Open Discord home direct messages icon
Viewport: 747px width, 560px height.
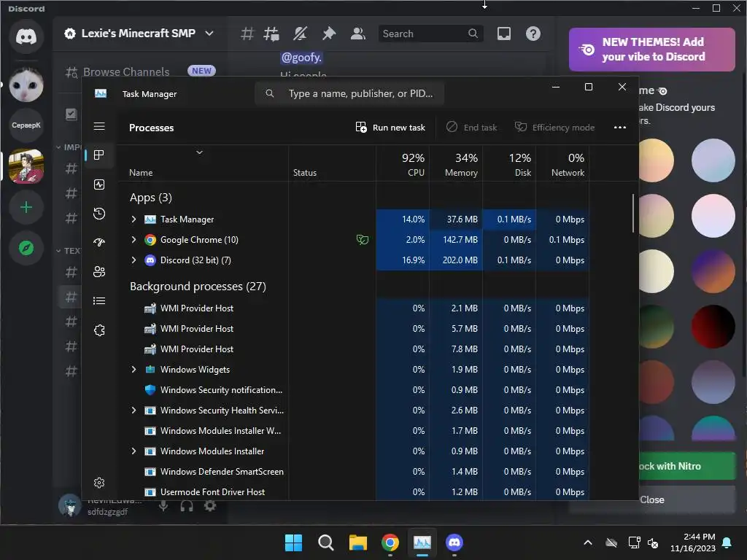pyautogui.click(x=26, y=36)
